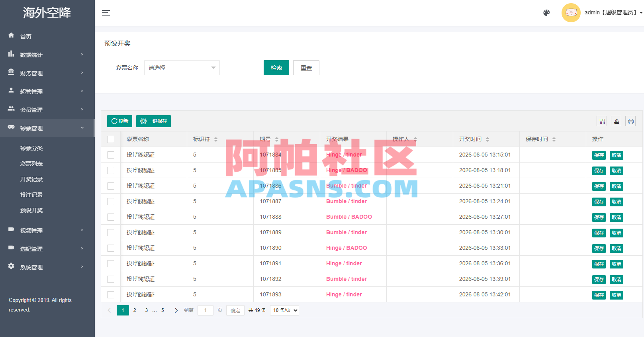Click the 重置 reset button

pyautogui.click(x=306, y=68)
